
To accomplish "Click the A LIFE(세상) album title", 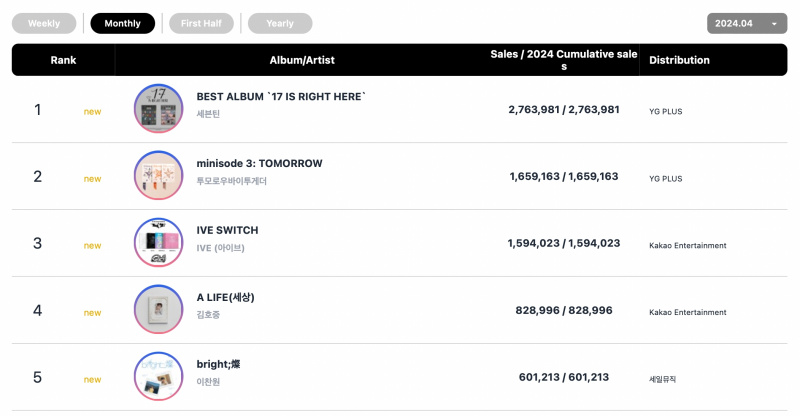I will point(225,297).
